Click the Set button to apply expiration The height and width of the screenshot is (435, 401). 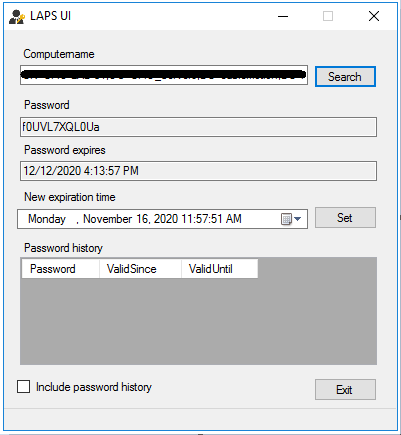click(345, 218)
